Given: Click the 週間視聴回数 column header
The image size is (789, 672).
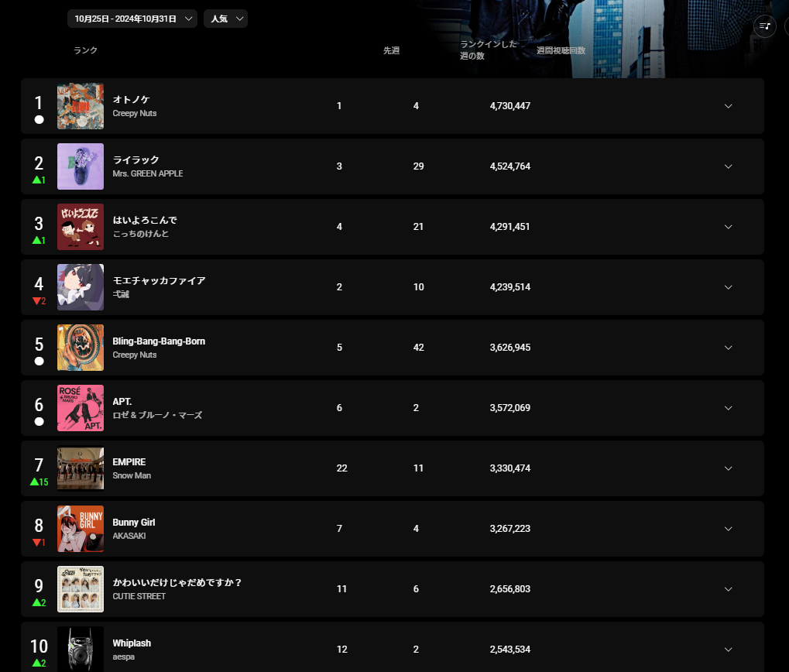Looking at the screenshot, I should coord(561,50).
